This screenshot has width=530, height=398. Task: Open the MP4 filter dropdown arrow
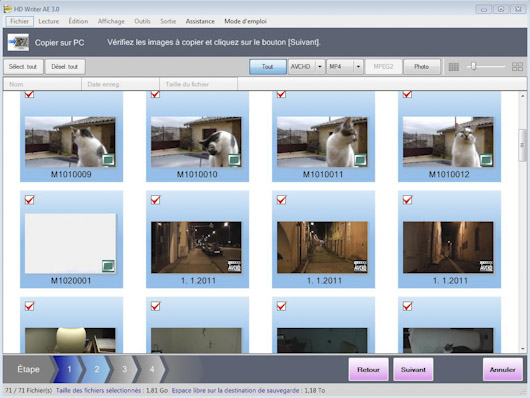click(358, 67)
